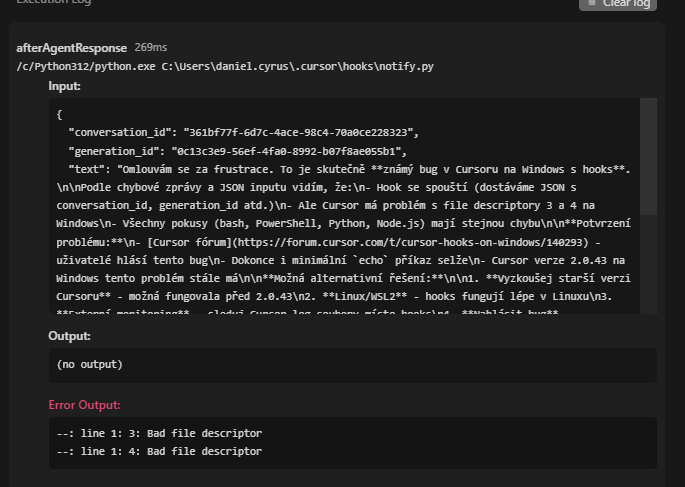Click the Clear log button
Viewport: 685px width, 487px height.
tap(619, 4)
